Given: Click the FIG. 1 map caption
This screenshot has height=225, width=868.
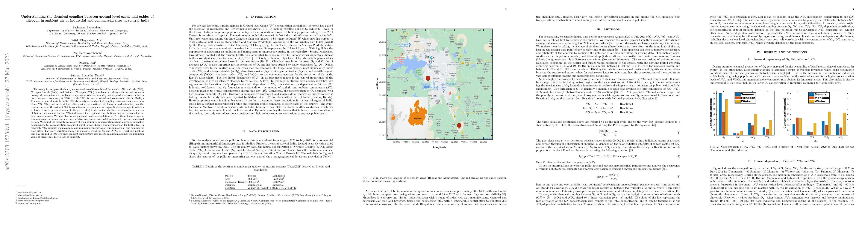Looking at the screenshot, I should tap(434, 179).
